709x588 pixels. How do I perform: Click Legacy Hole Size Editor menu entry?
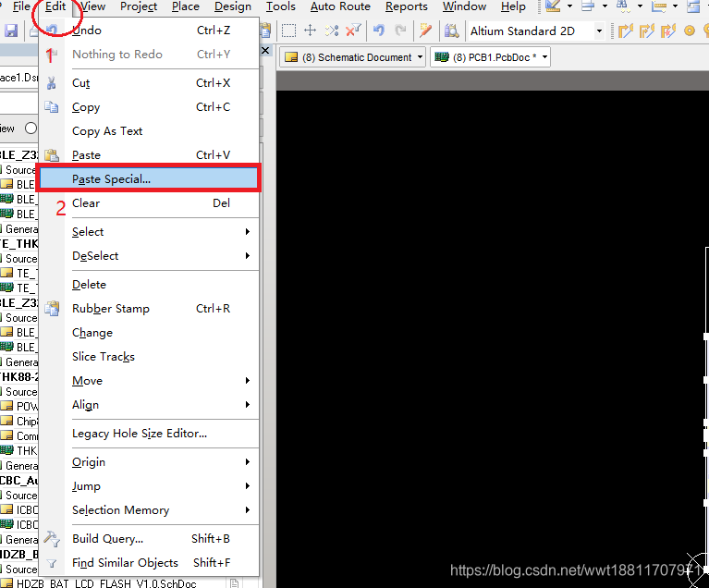click(x=139, y=434)
